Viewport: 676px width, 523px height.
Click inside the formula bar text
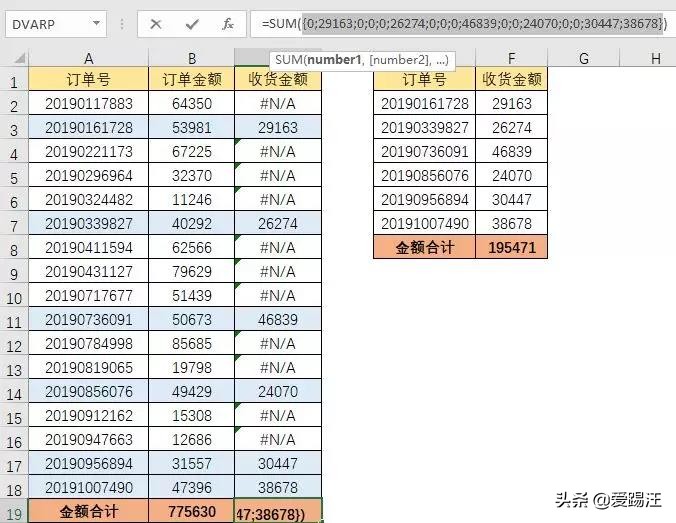pyautogui.click(x=461, y=23)
